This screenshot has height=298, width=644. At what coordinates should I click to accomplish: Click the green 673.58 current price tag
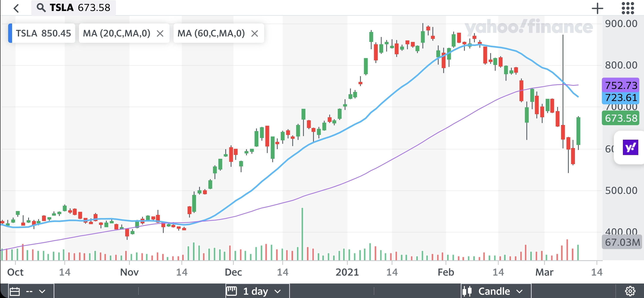pos(620,118)
